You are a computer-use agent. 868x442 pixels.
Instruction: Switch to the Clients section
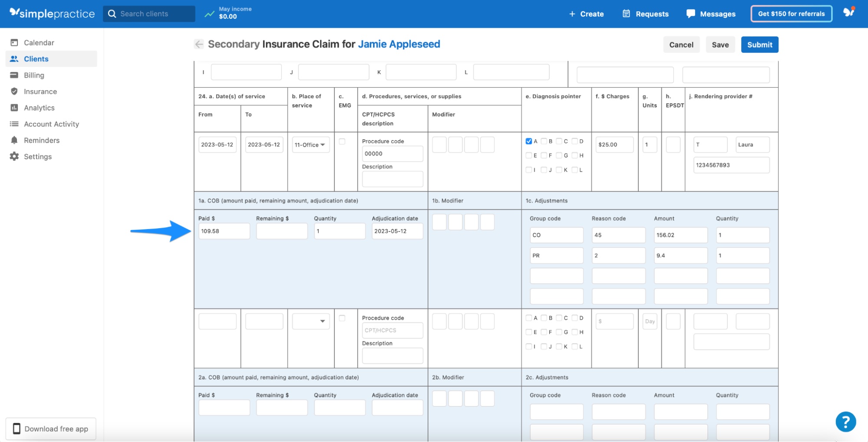pyautogui.click(x=36, y=59)
